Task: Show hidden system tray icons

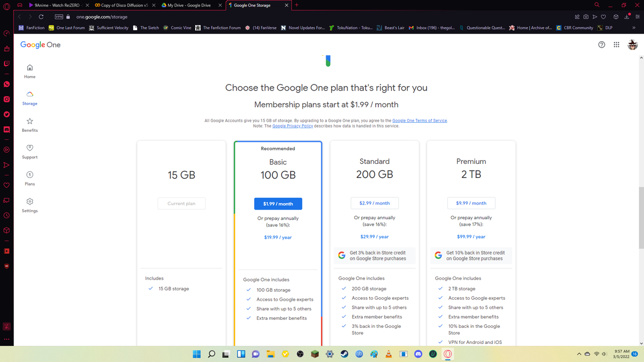Action: click(x=579, y=354)
